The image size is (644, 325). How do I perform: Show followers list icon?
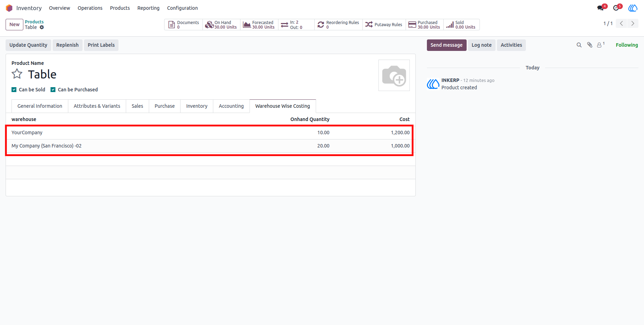(x=600, y=45)
